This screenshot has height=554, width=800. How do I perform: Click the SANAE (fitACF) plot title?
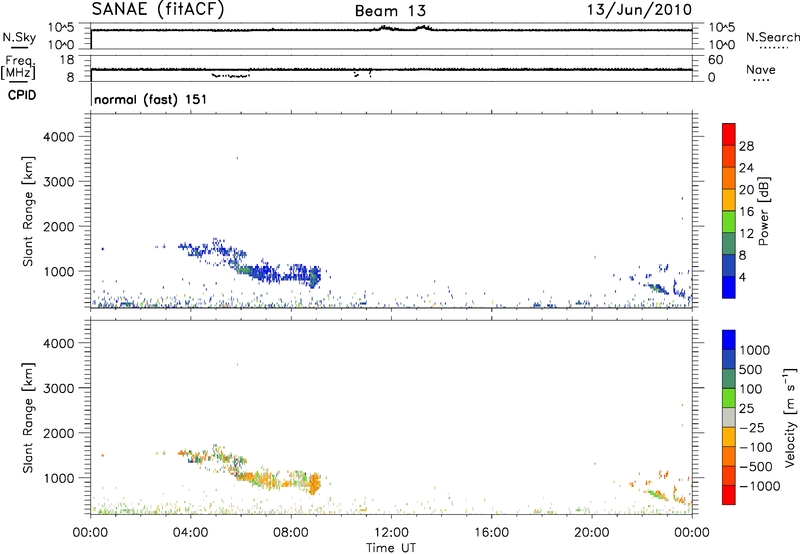(157, 9)
